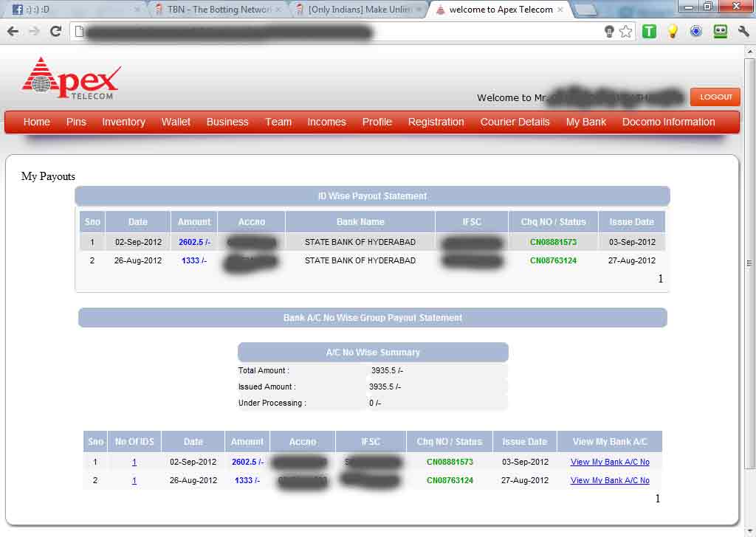Image resolution: width=756 pixels, height=537 pixels.
Task: Open the Registration menu
Action: 436,122
